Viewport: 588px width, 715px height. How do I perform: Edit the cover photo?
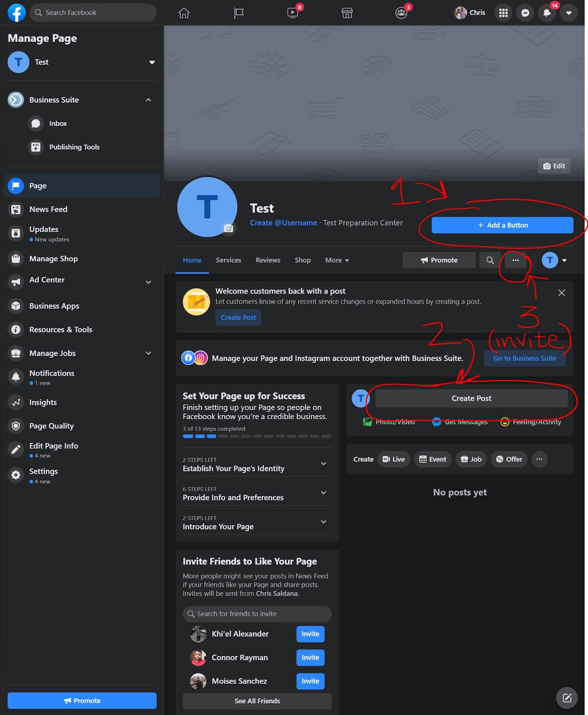tap(554, 166)
